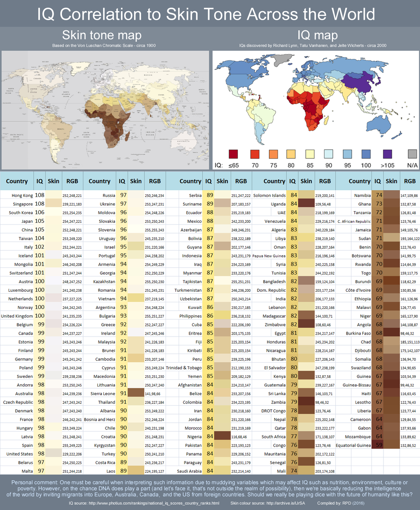Click the last RGB column header

tap(410, 181)
